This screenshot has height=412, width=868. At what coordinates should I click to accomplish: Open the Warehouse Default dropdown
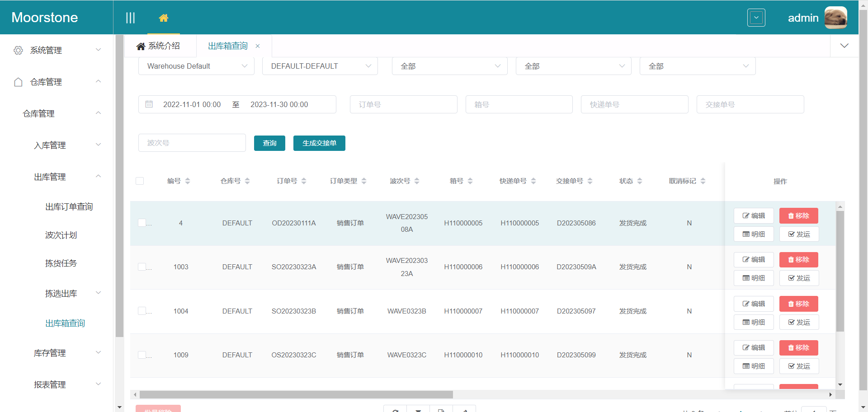[196, 66]
